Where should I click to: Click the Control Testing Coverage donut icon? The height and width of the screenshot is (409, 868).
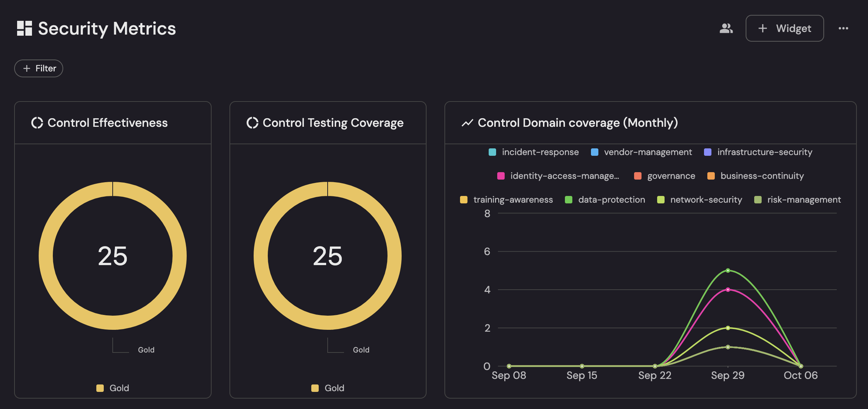[x=252, y=123]
